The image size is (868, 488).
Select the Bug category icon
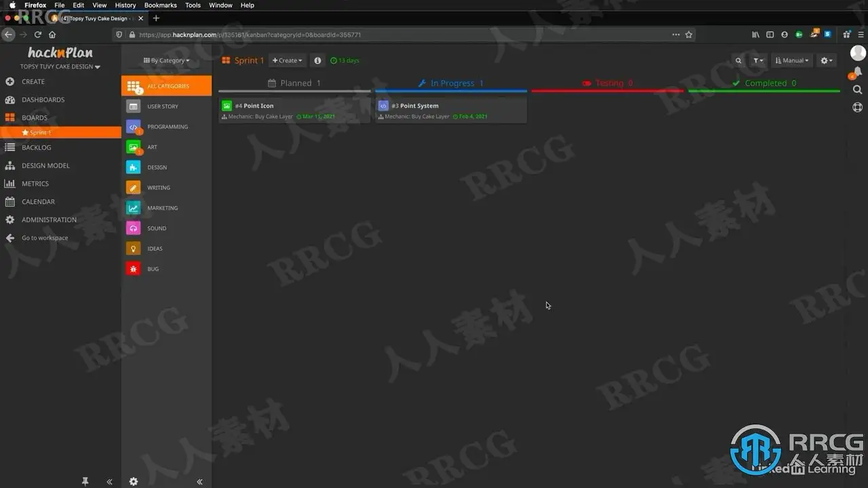click(x=134, y=269)
